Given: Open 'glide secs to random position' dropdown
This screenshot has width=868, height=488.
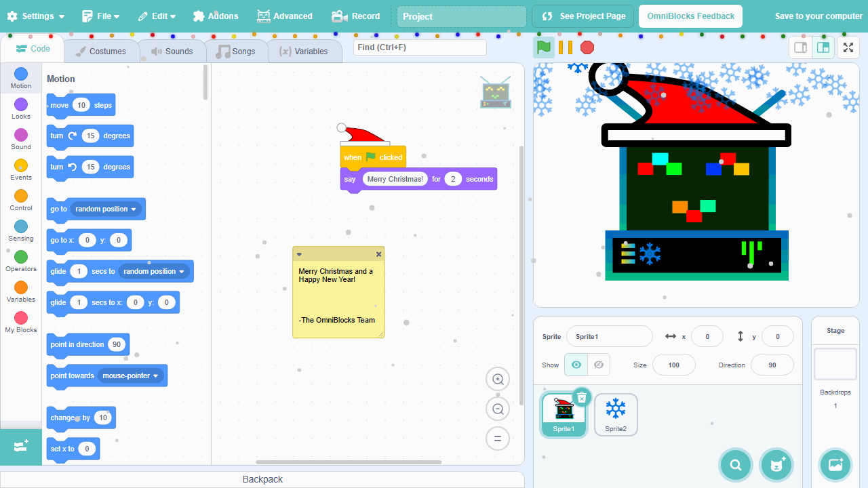Looking at the screenshot, I should point(154,271).
